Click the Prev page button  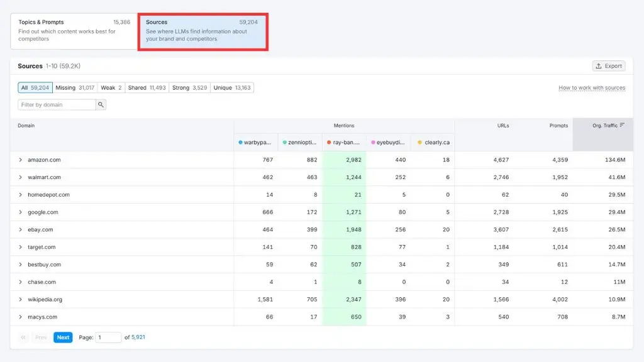41,337
